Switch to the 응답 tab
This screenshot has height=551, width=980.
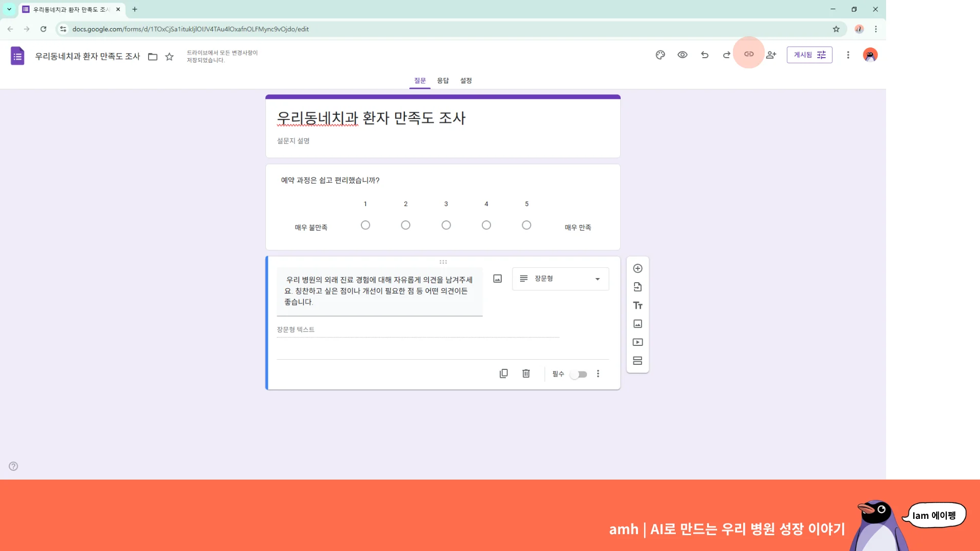pos(443,81)
